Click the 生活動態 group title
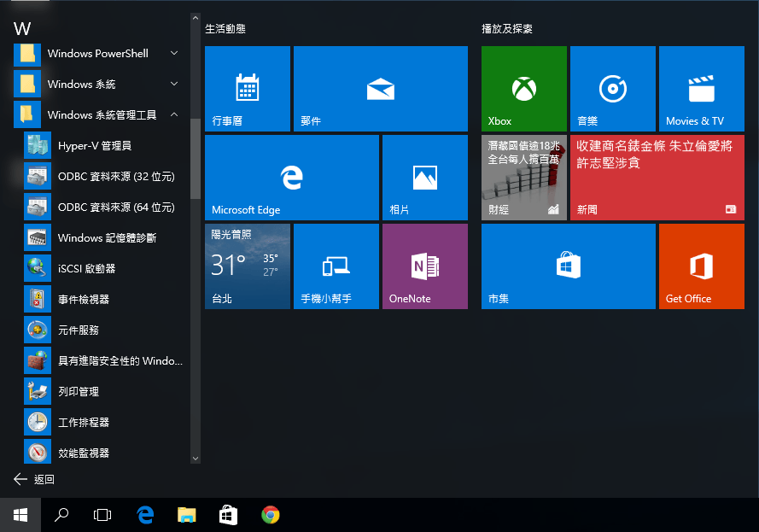The width and height of the screenshot is (759, 532). click(225, 29)
